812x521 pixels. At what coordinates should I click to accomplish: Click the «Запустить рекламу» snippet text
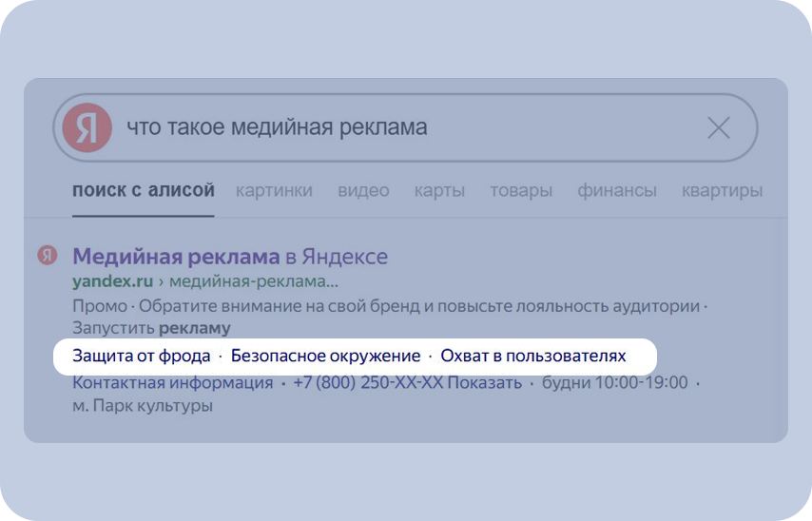151,328
